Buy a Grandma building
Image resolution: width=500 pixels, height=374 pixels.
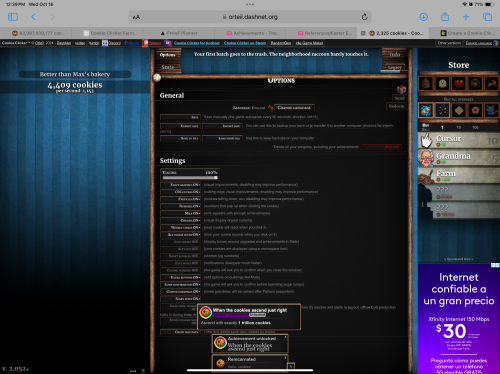pyautogui.click(x=459, y=158)
